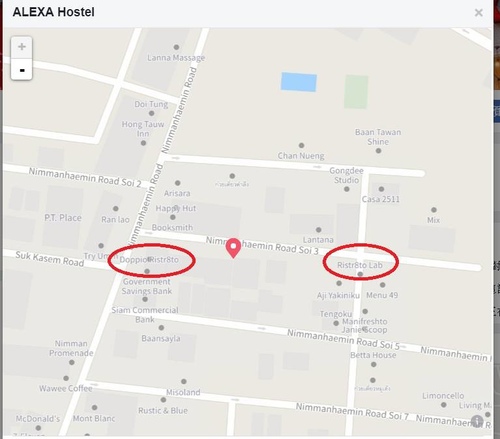Image resolution: width=500 pixels, height=439 pixels.
Task: Select the Misoland place marker
Action: pyautogui.click(x=184, y=381)
